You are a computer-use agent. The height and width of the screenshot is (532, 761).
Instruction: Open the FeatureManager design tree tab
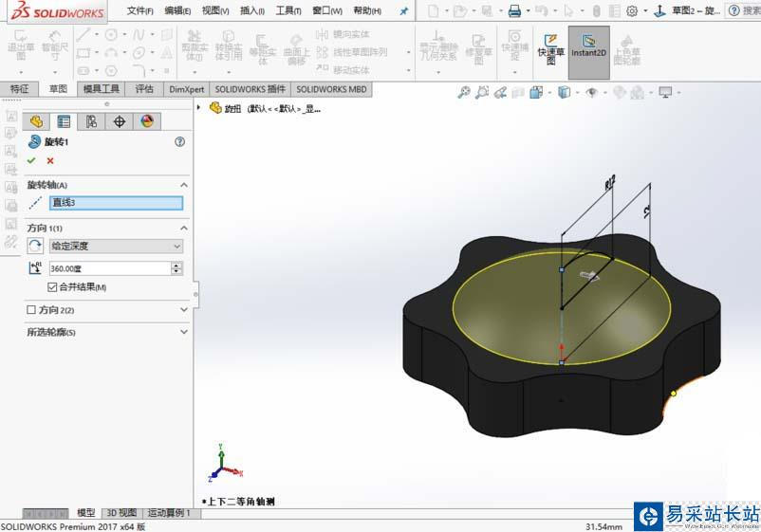coord(36,121)
